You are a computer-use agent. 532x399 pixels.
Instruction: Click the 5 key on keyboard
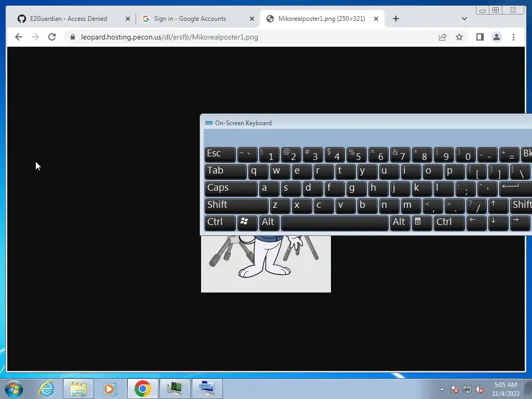point(356,154)
